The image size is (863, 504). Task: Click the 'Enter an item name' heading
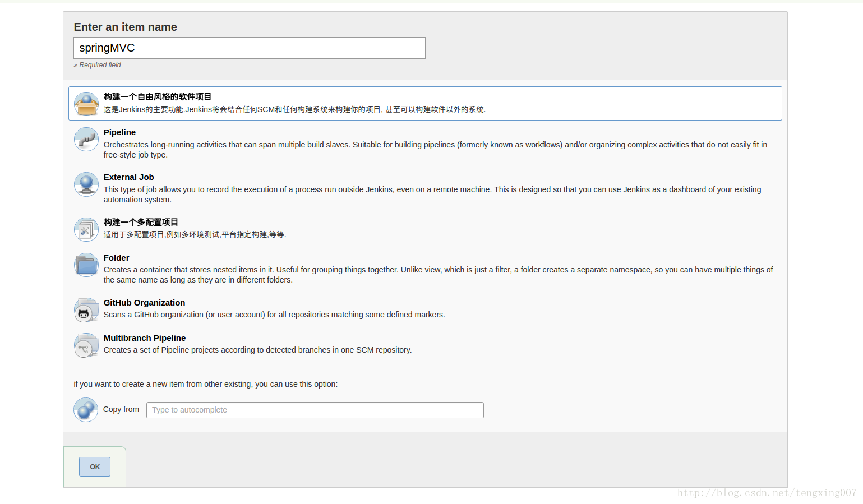tap(125, 27)
